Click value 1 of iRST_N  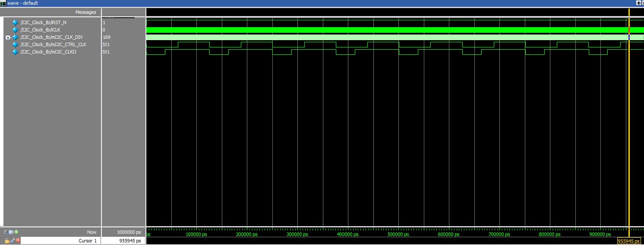pos(104,22)
